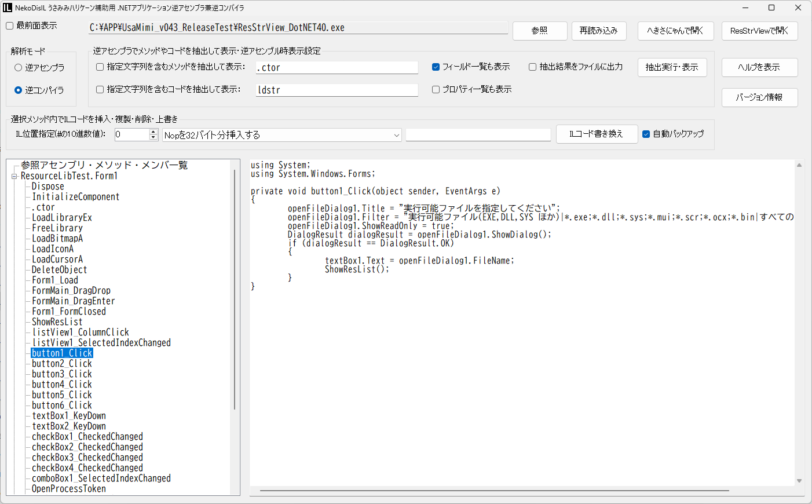Image resolution: width=812 pixels, height=504 pixels.
Task: Select DeleteObject in the method list
Action: coord(60,270)
